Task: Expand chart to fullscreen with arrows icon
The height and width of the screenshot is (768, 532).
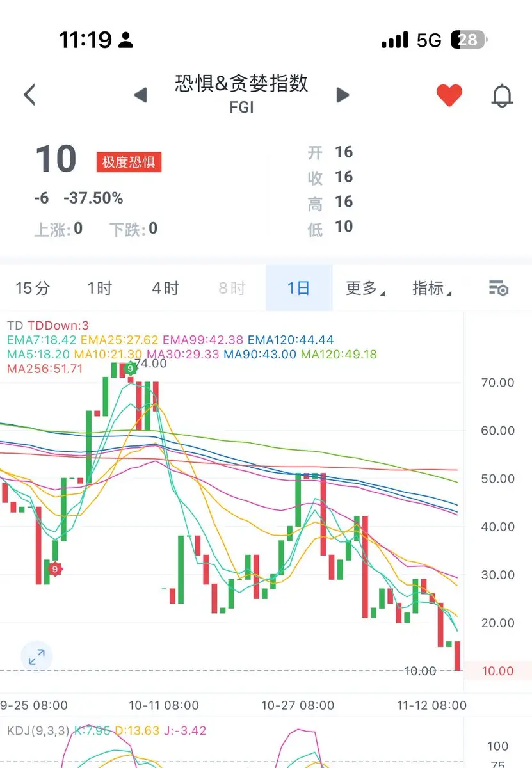Action: point(36,656)
